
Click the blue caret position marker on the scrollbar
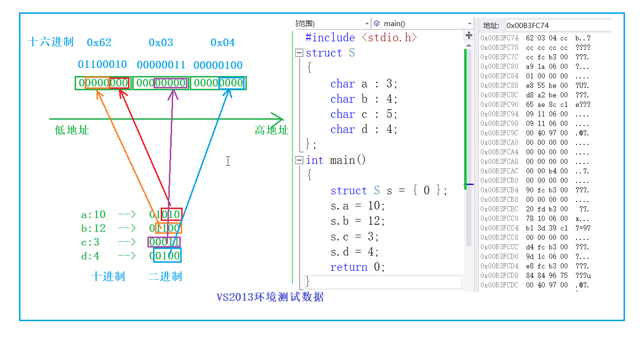[469, 184]
